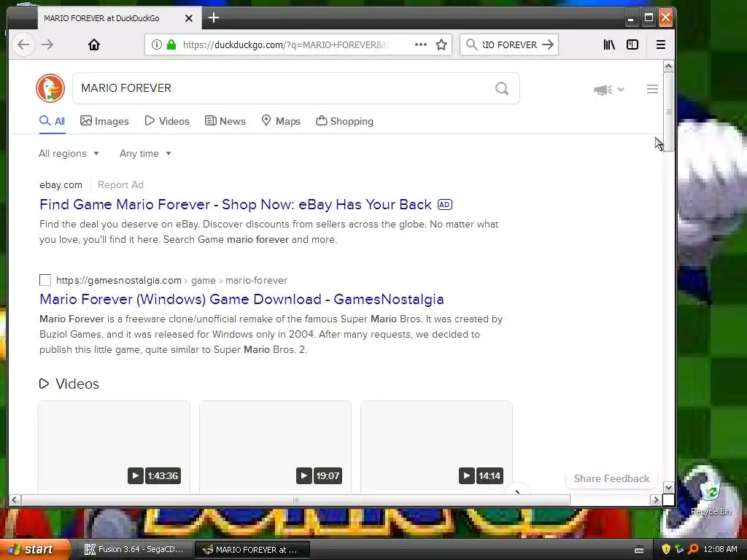
Task: Play the 1:43:36 video
Action: pos(135,475)
